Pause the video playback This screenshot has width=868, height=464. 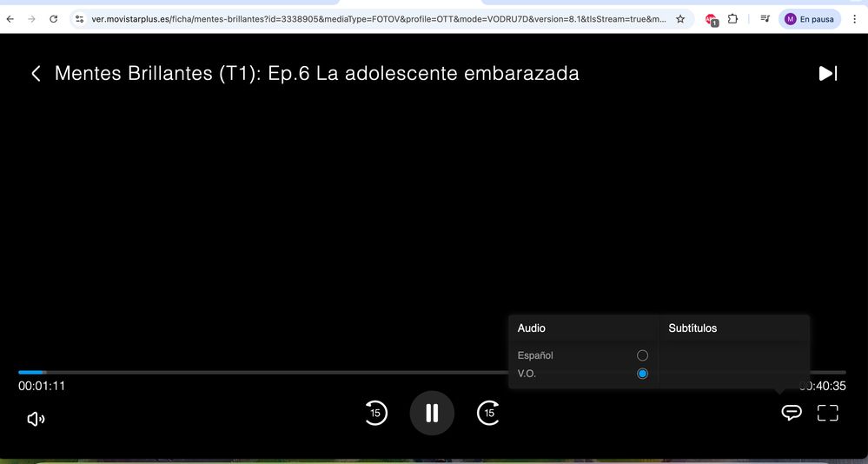432,413
